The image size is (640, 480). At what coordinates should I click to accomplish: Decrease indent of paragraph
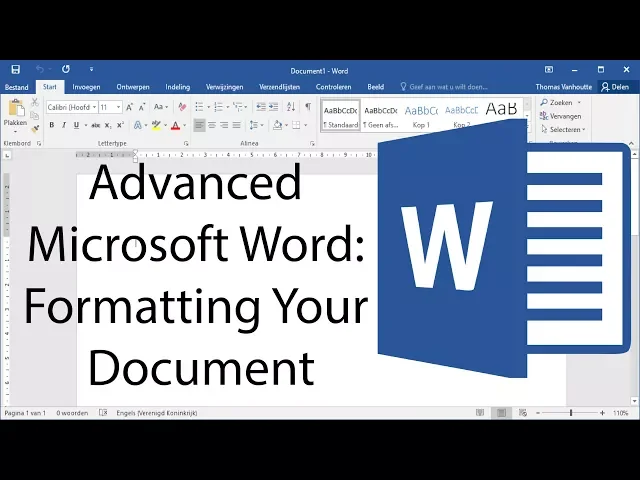(261, 107)
